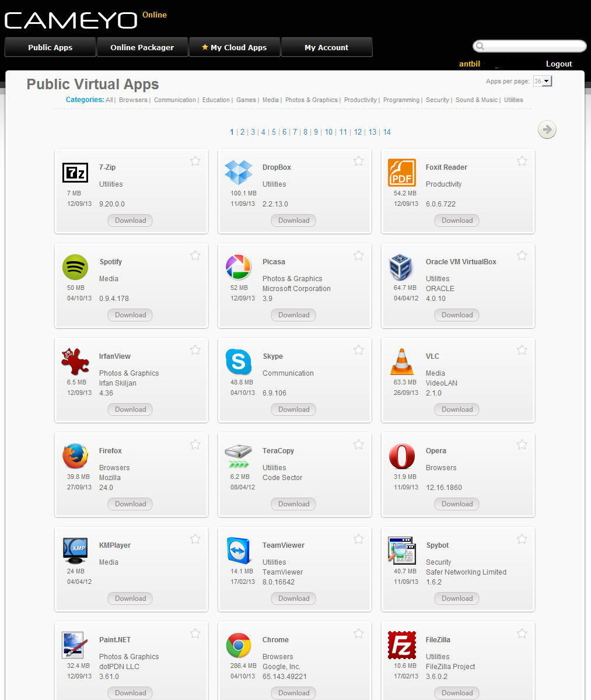Toggle favorite star on Picasa
Screen dimensions: 591x700
pos(358,256)
